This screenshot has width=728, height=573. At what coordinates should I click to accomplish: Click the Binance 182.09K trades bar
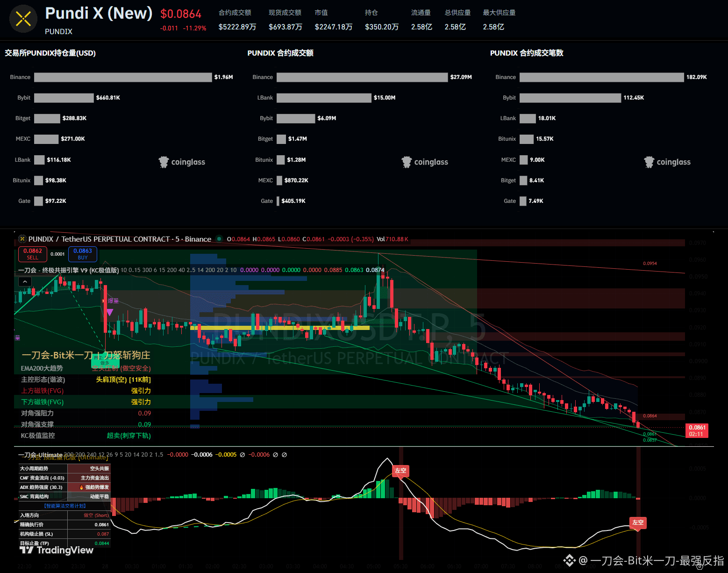(602, 77)
